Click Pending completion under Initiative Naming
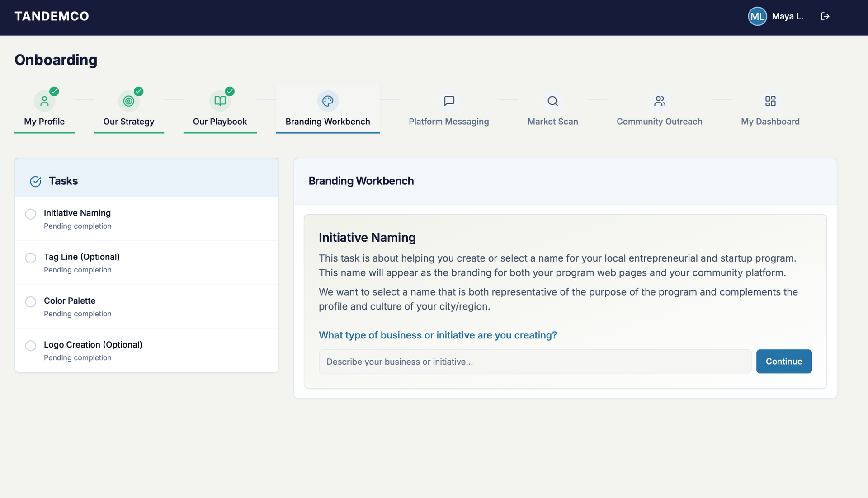 (78, 226)
